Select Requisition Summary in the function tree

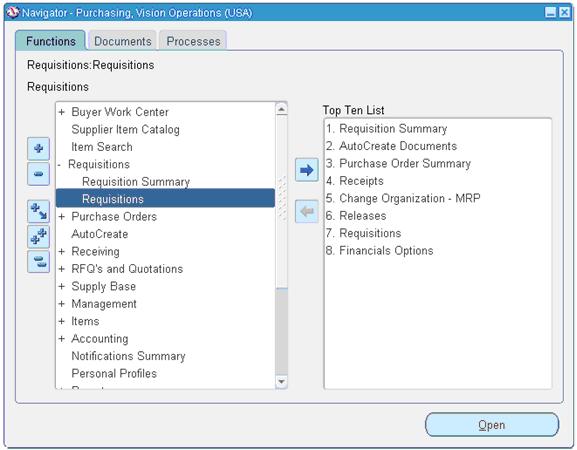(136, 182)
